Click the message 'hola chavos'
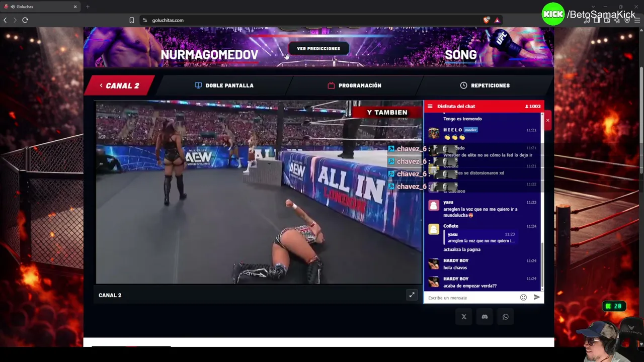This screenshot has width=644, height=362. (455, 267)
